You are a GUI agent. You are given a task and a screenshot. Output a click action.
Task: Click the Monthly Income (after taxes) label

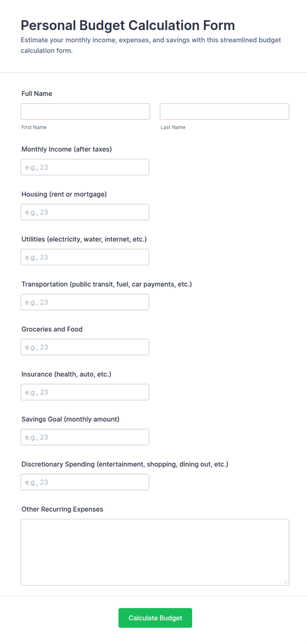[67, 149]
